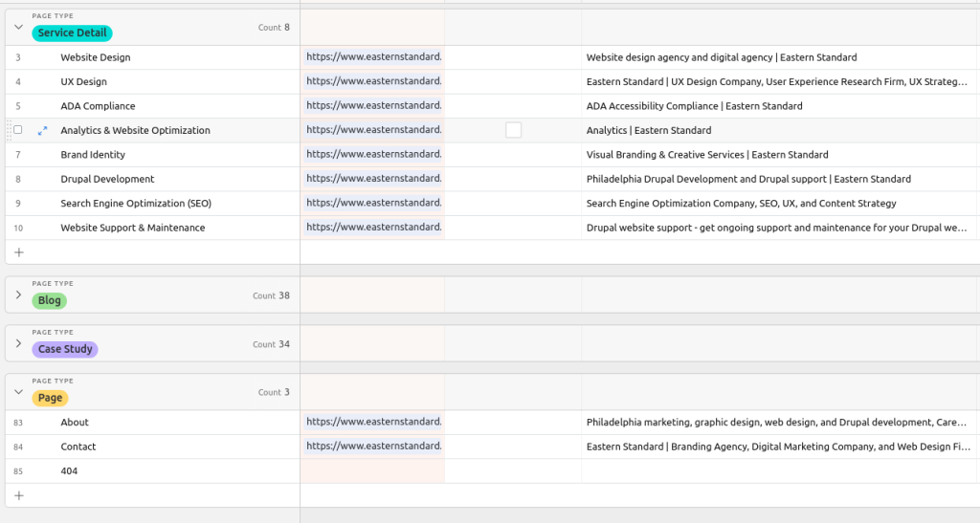Select 'Eastern Standard | UX Design Company' title cell

tap(780, 82)
